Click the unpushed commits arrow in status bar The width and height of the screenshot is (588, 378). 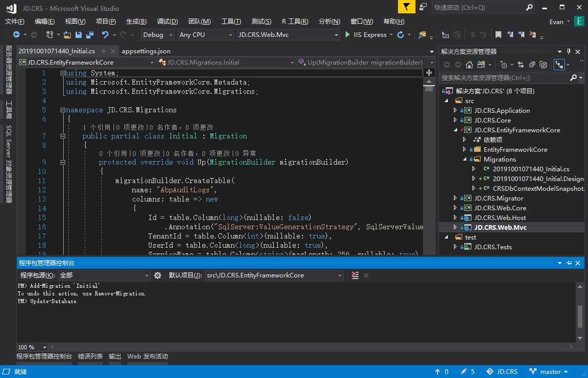(x=437, y=371)
